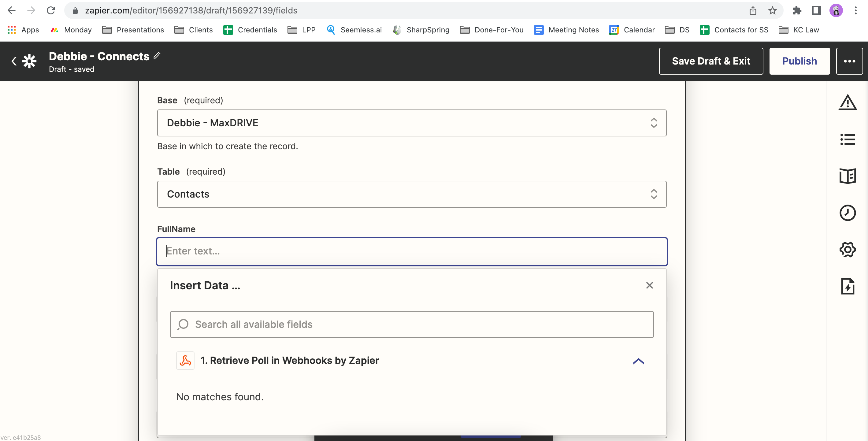Screen dimensions: 868x441
Task: Open the outline list sidebar icon
Action: (848, 139)
